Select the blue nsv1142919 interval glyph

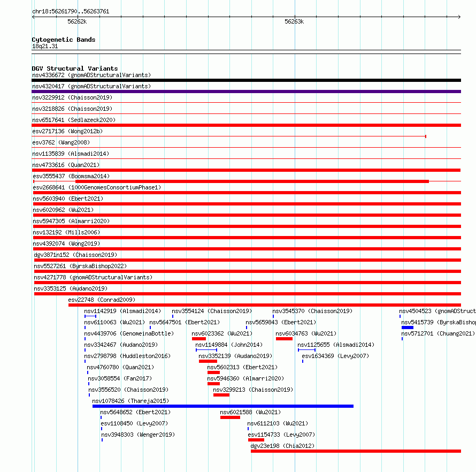90,316
